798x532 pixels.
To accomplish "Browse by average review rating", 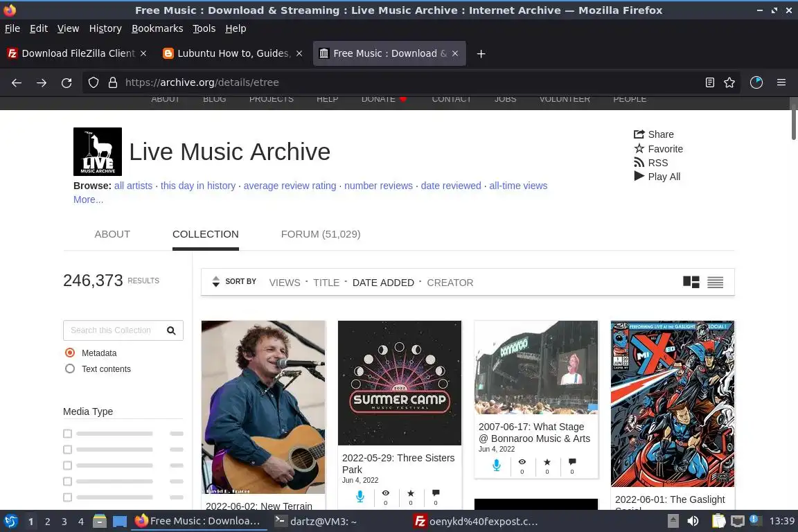I will [x=290, y=186].
